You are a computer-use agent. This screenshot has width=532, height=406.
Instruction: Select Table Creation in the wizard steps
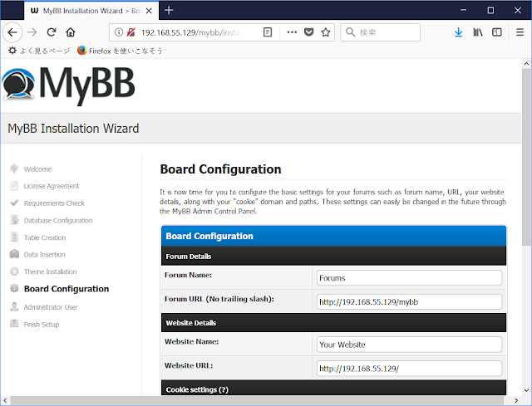[x=45, y=237]
